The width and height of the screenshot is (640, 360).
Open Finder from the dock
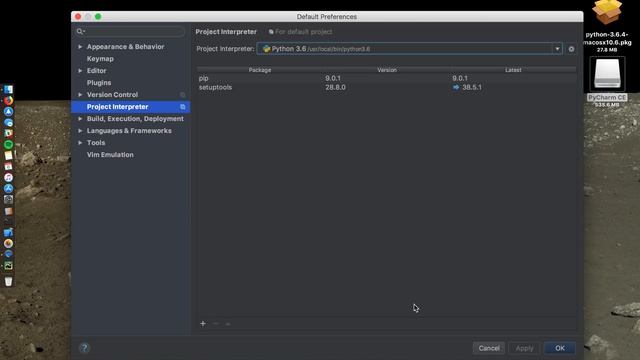point(8,89)
